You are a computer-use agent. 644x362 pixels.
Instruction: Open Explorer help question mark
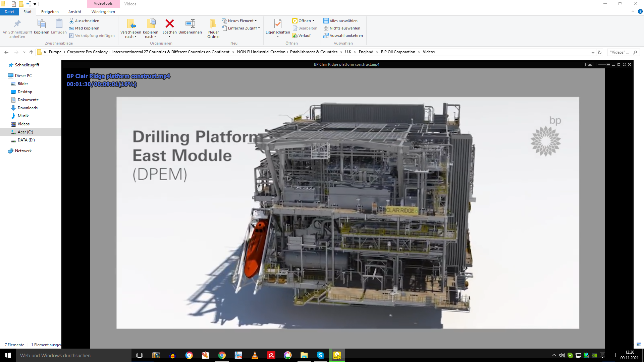pyautogui.click(x=640, y=11)
